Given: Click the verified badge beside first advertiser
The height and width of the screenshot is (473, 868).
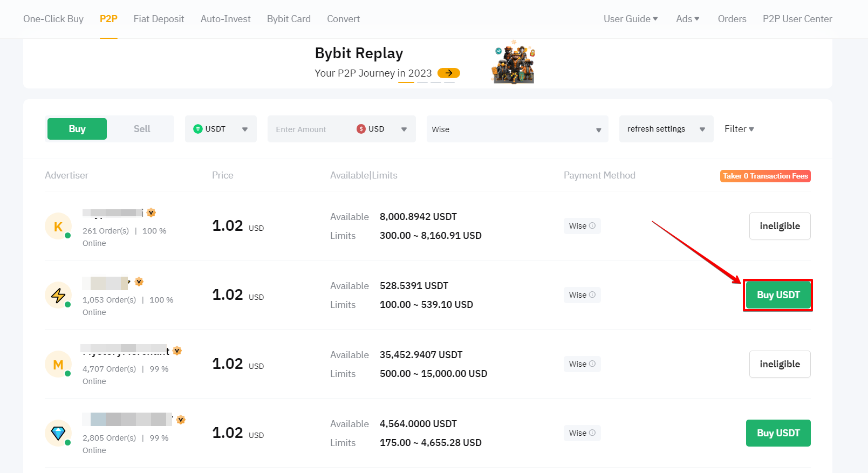Looking at the screenshot, I should (x=152, y=212).
